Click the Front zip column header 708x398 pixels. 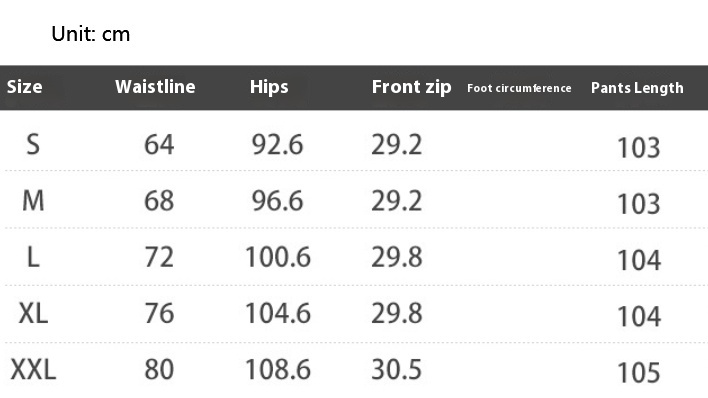click(411, 87)
